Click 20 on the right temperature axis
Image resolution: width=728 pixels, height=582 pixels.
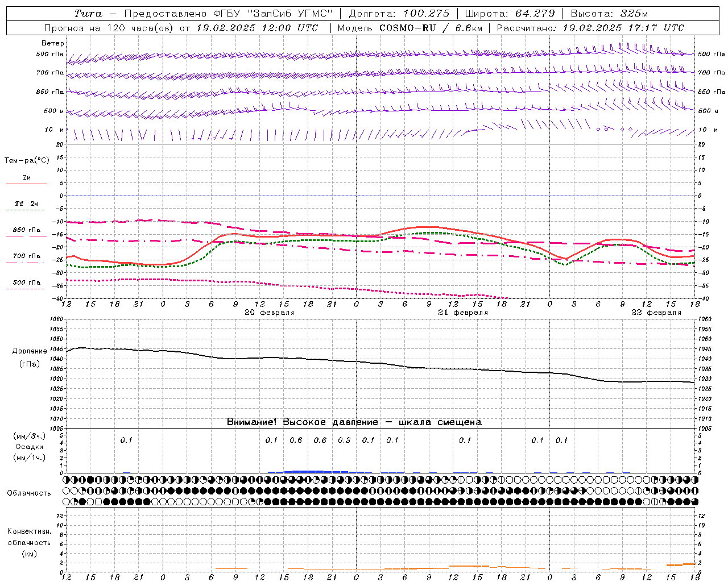[701, 145]
